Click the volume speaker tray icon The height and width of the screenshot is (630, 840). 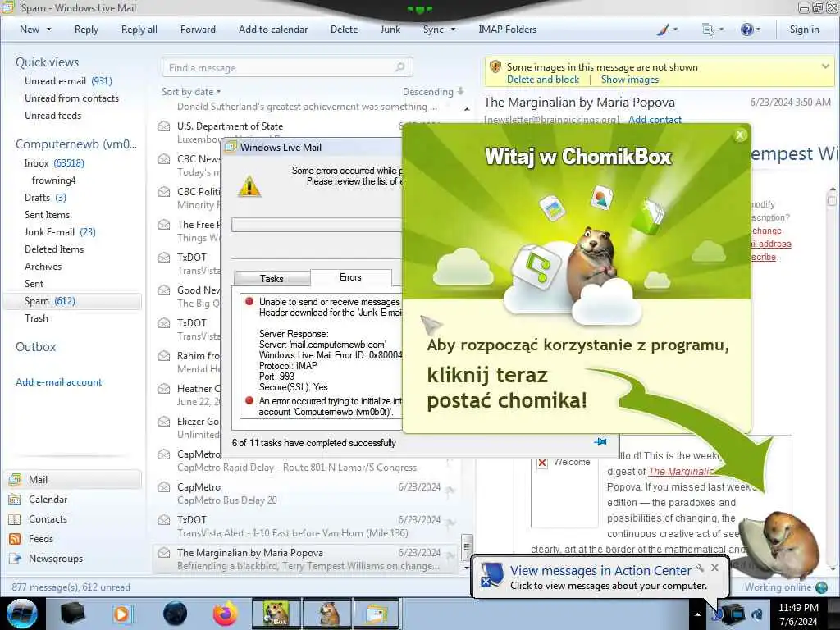[757, 614]
